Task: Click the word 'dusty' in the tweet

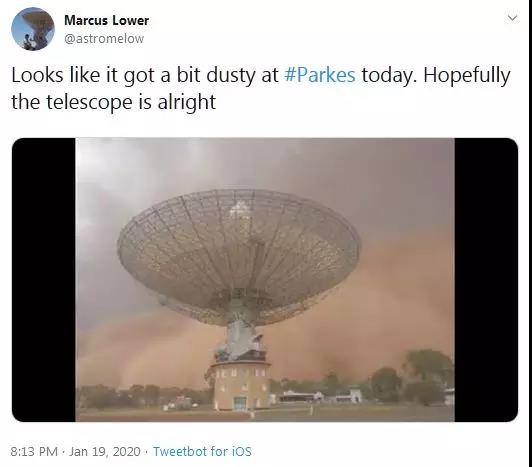Action: pos(231,75)
